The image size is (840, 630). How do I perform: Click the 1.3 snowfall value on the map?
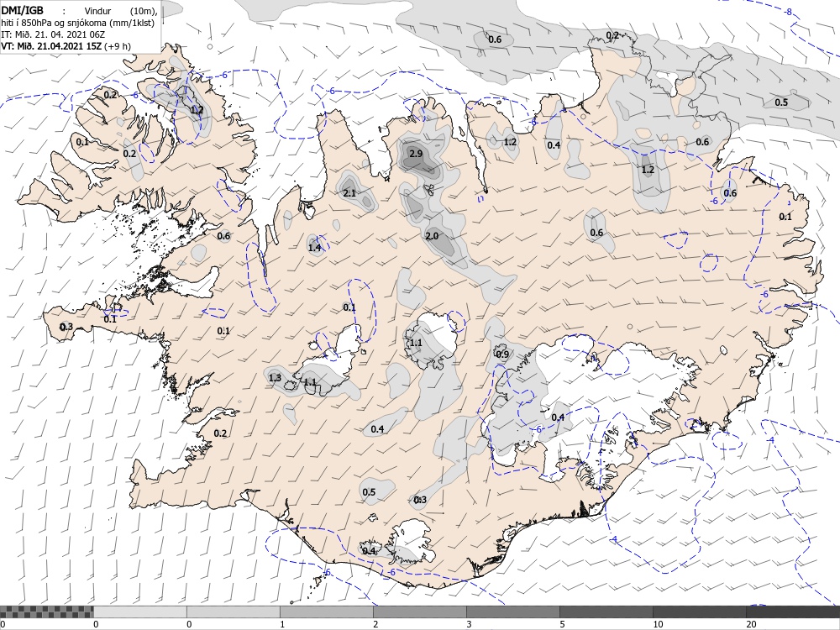[275, 378]
